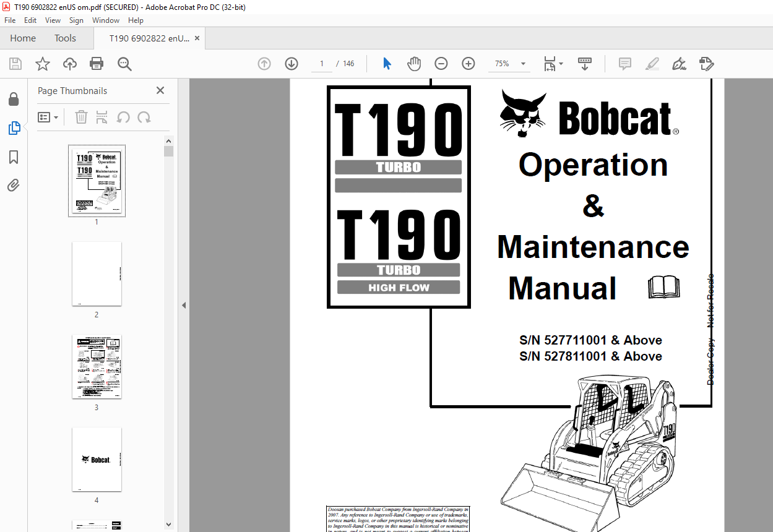This screenshot has height=532, width=773.
Task: Toggle the Page Thumbnails sidebar icon
Action: [14, 128]
